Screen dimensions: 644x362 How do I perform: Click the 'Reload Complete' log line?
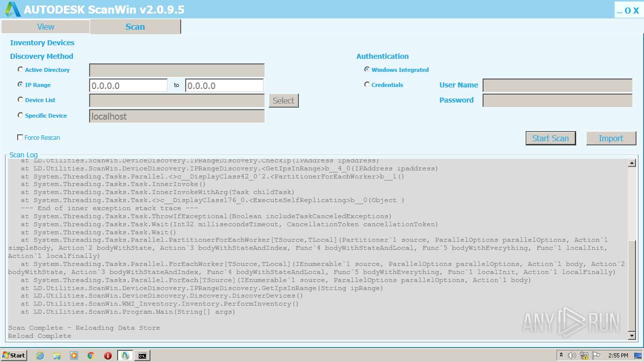click(x=40, y=336)
